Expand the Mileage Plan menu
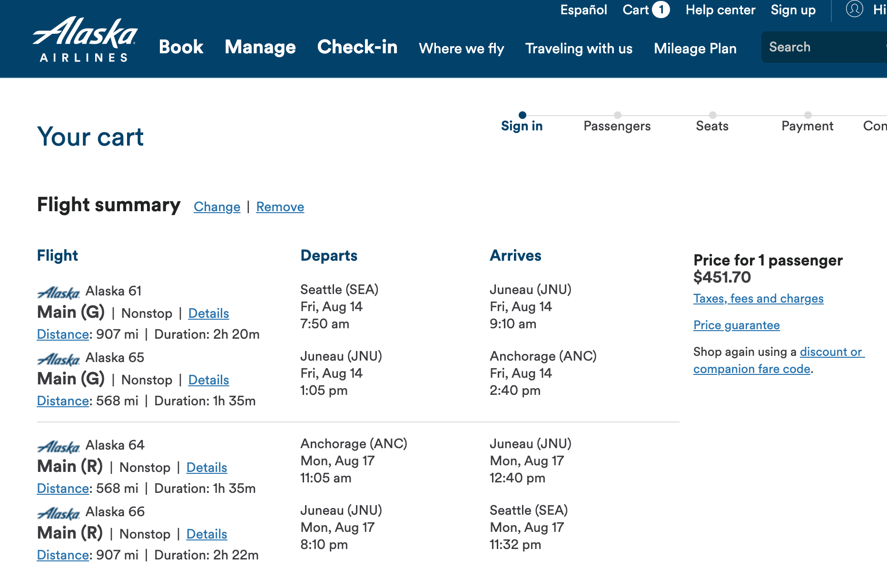 695,49
